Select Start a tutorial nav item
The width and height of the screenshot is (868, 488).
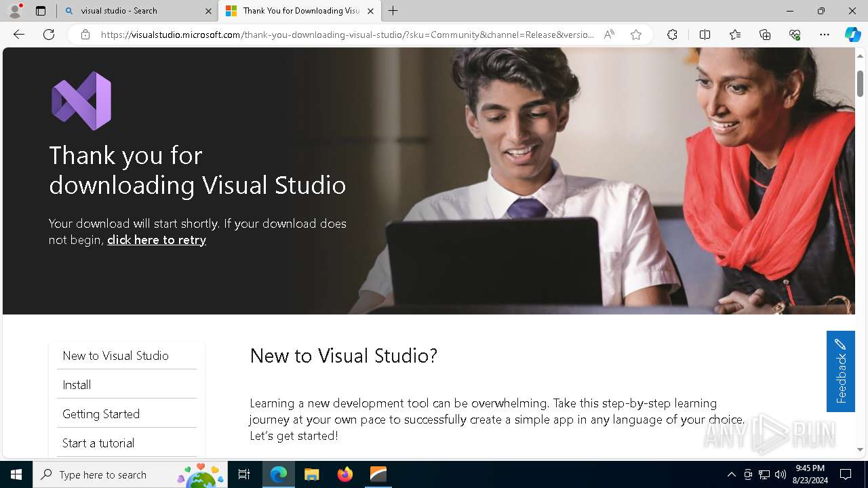127,443
